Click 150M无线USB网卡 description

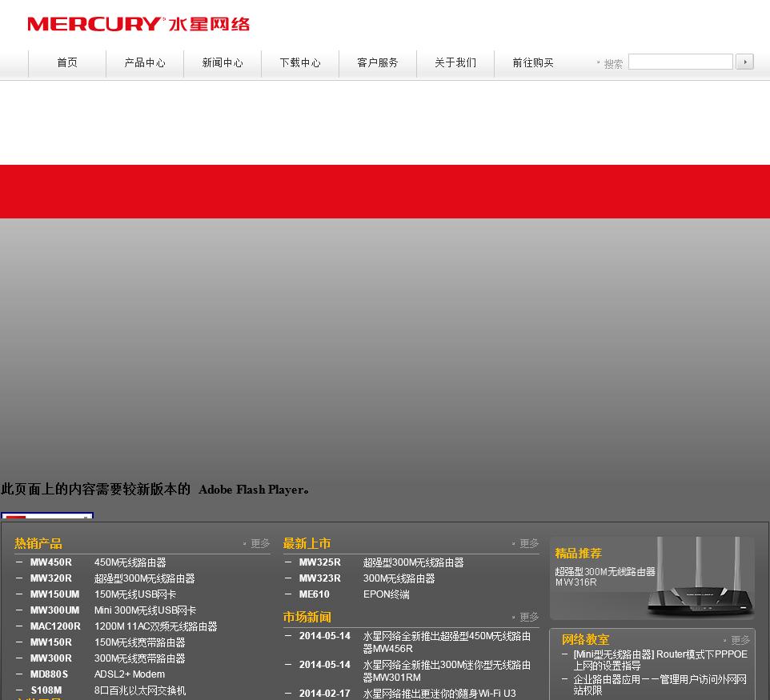pos(135,594)
